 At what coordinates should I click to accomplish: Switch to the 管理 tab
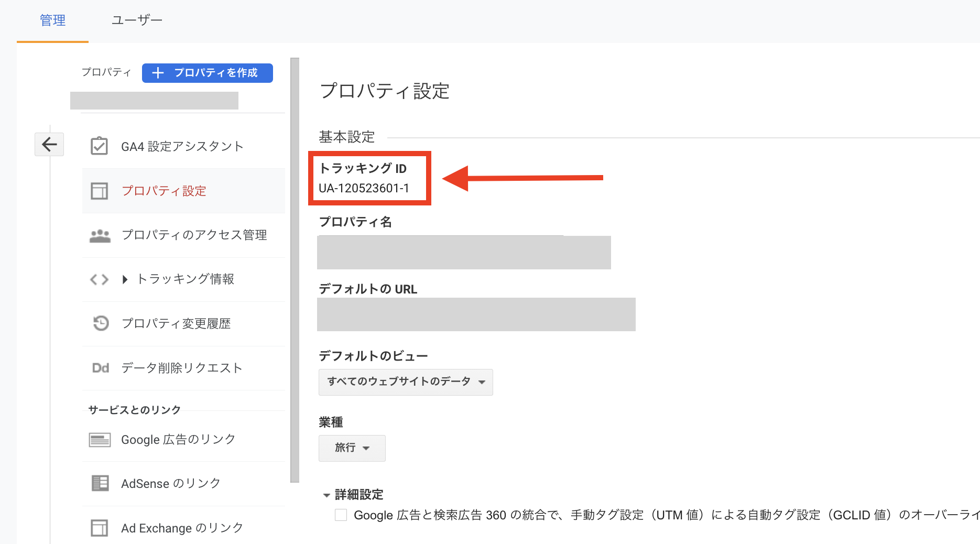52,20
